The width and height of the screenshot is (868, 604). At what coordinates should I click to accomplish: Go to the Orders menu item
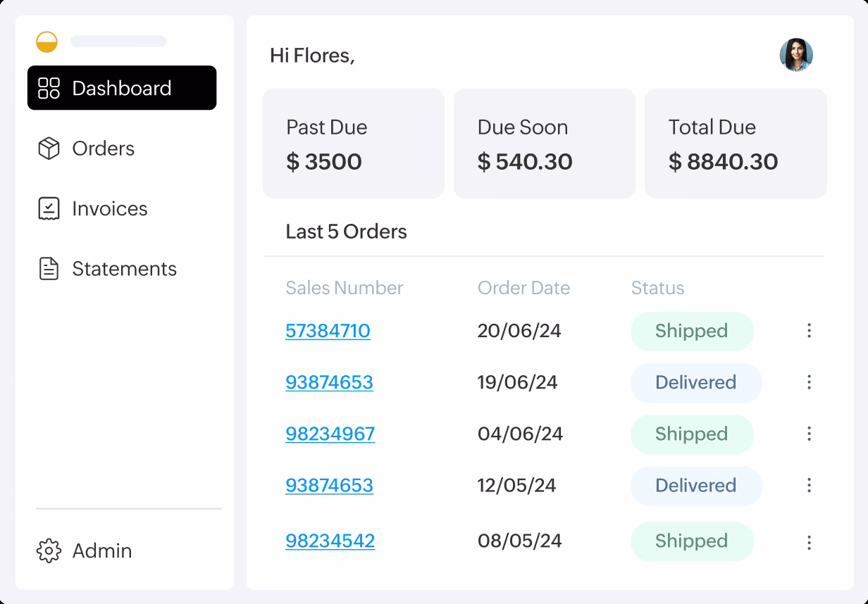[x=103, y=149]
